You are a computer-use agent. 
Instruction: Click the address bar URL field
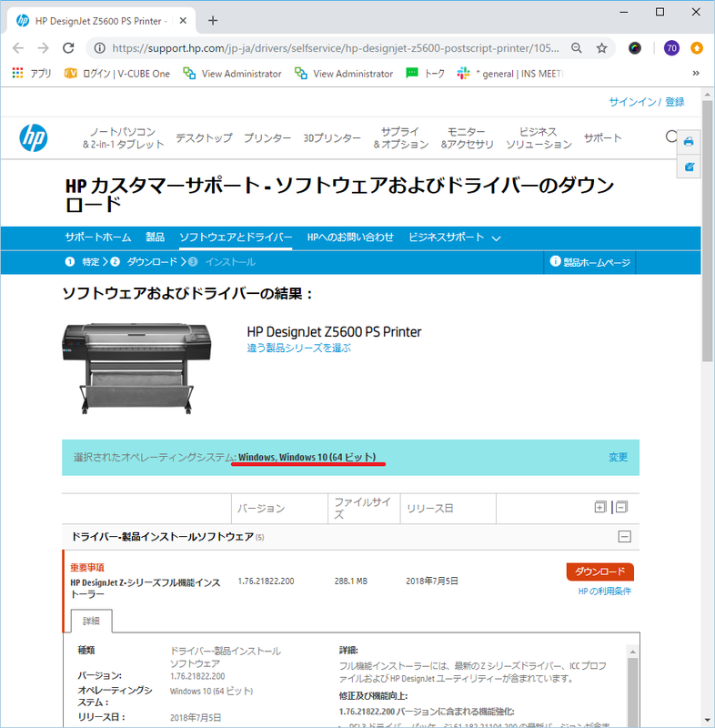tap(336, 48)
